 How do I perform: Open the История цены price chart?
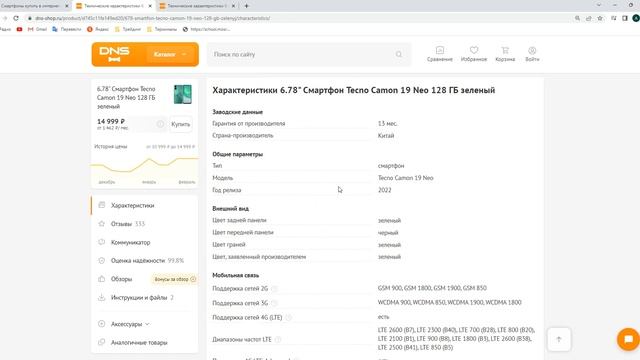(x=145, y=165)
